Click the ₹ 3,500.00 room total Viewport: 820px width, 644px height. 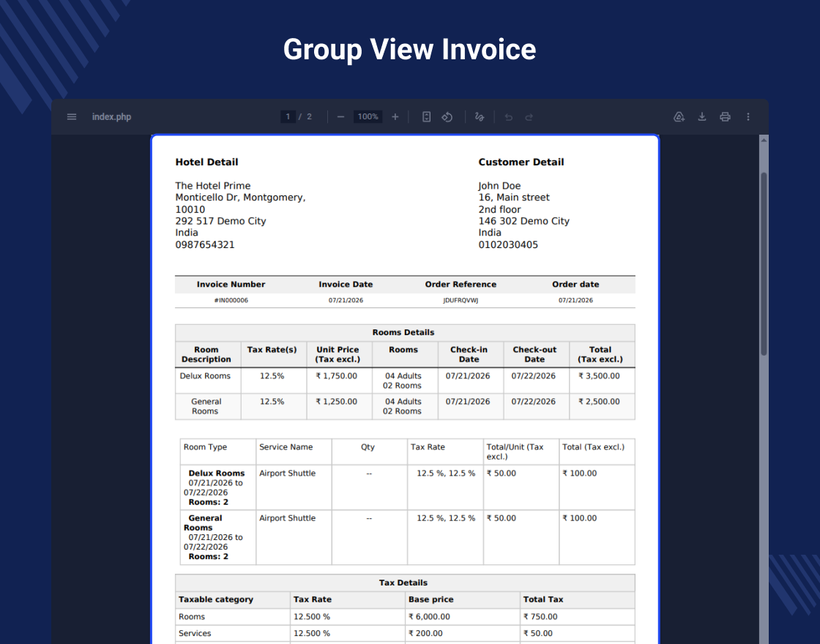[x=599, y=376]
